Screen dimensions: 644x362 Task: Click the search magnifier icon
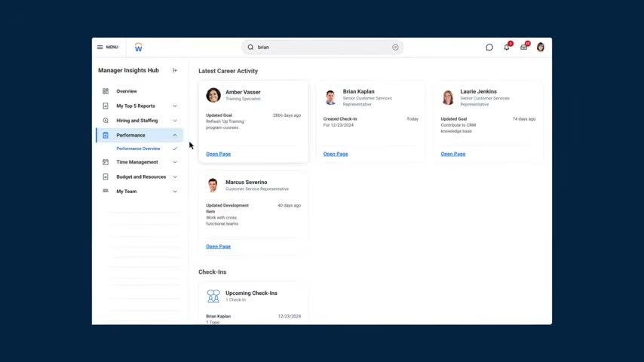(250, 48)
